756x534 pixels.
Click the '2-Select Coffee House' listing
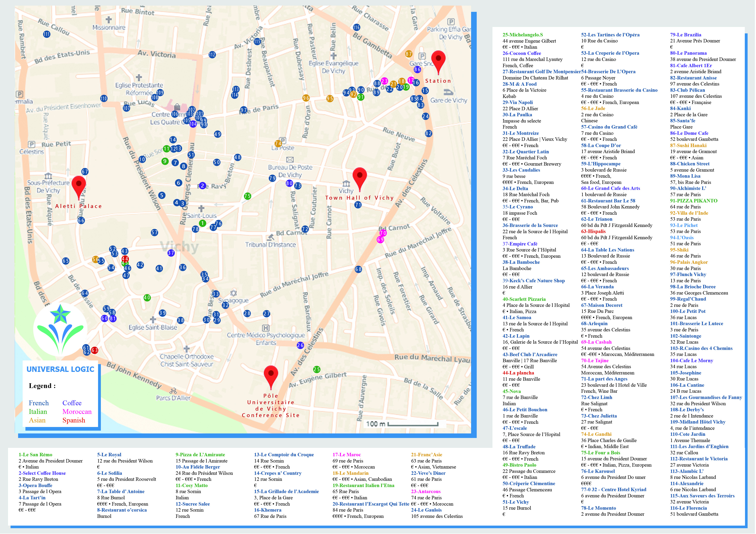point(42,473)
